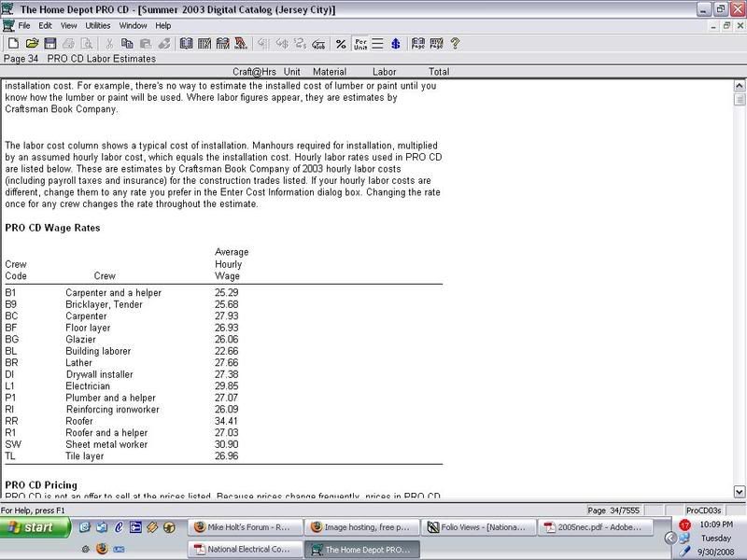Click the Craft@Hrs column header
This screenshot has height=560, width=747.
pyautogui.click(x=254, y=72)
